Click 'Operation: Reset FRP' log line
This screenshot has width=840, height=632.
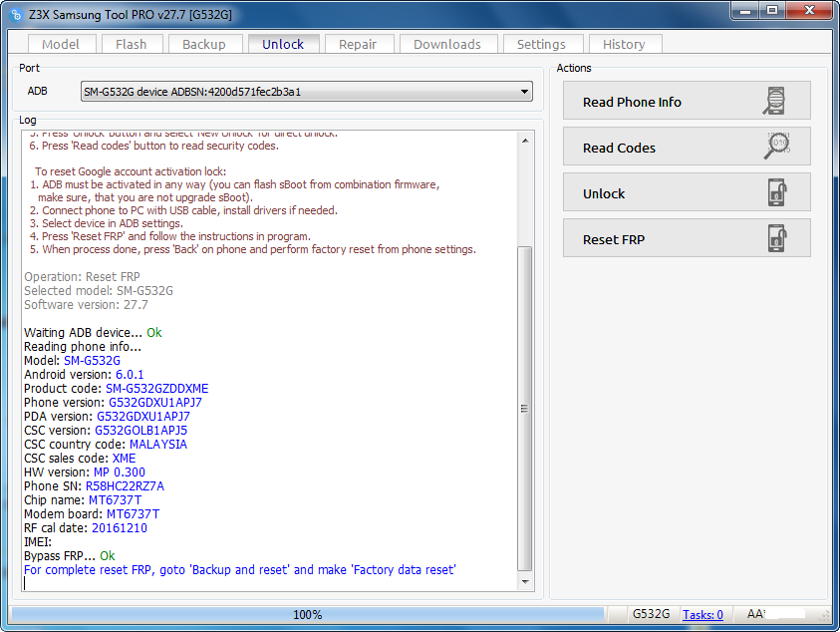pyautogui.click(x=82, y=277)
